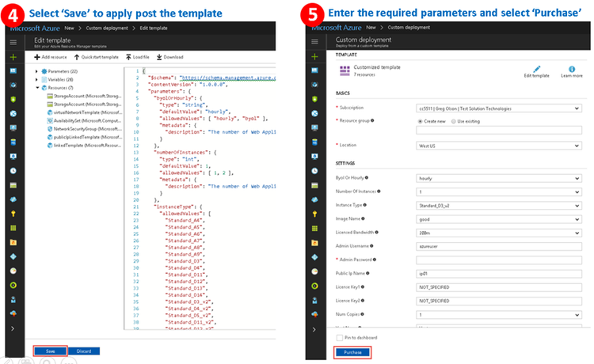Click the Public Ip Name field
The width and height of the screenshot is (594, 364).
click(499, 274)
